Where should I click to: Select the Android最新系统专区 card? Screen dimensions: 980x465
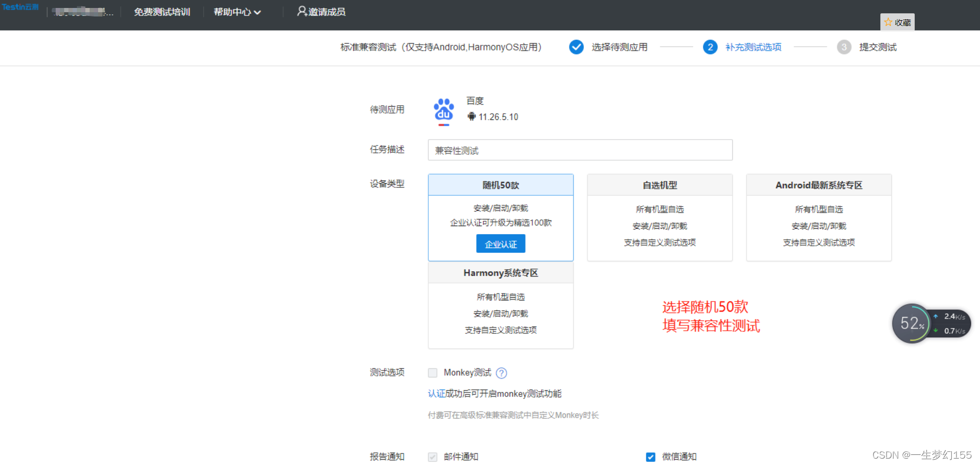[819, 218]
